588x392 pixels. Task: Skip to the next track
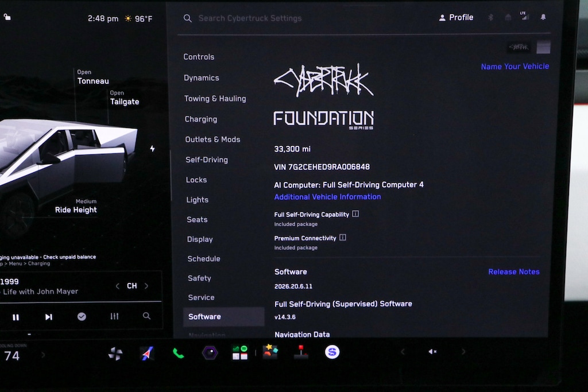click(x=48, y=317)
